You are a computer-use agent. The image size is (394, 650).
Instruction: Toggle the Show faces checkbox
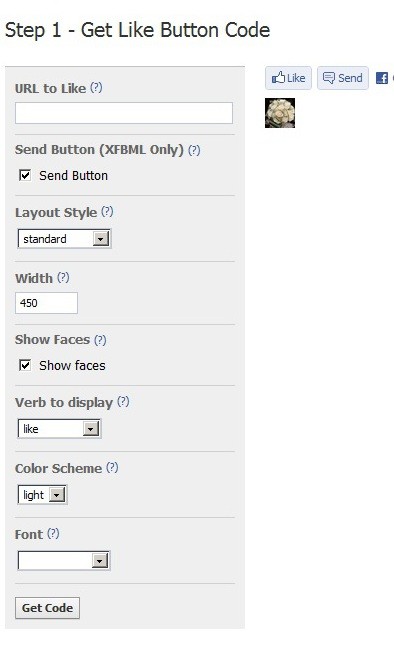pos(25,365)
